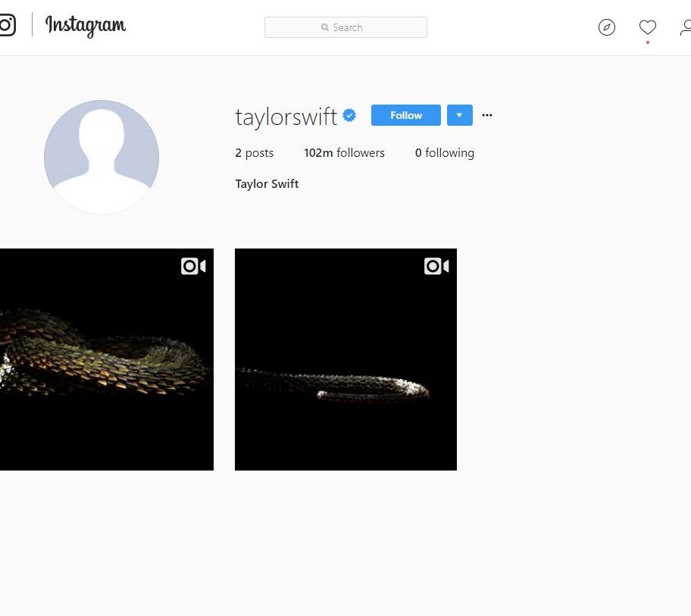
Task: Open the three-dots options menu
Action: [487, 115]
